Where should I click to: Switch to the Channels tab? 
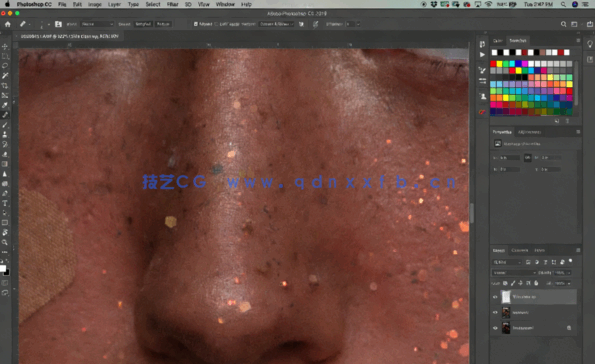tap(520, 250)
